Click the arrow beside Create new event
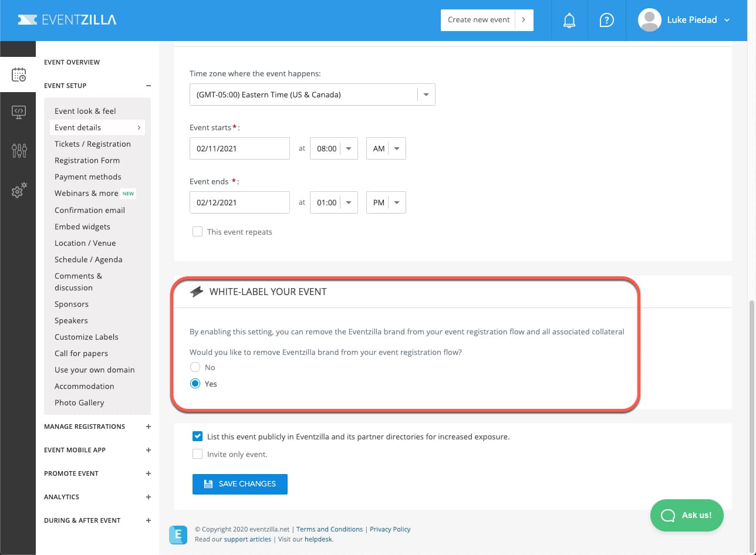Screen dimensions: 756x555 [524, 20]
